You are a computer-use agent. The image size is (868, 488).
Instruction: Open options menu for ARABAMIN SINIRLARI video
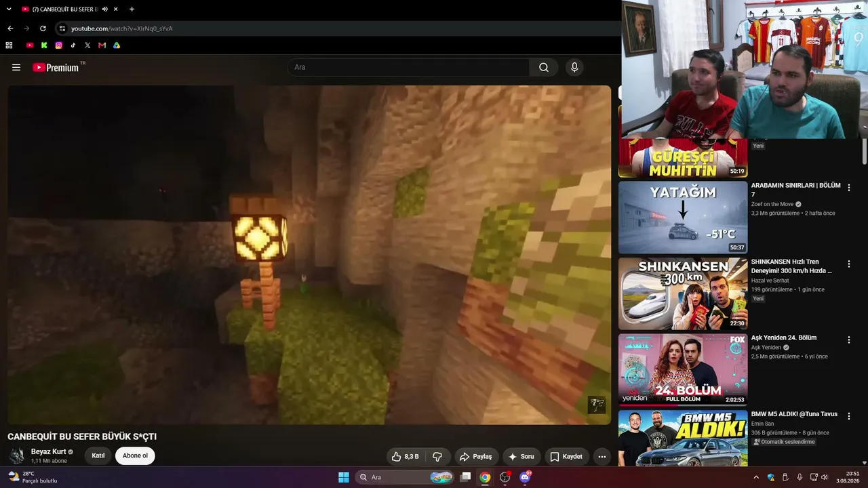point(848,188)
